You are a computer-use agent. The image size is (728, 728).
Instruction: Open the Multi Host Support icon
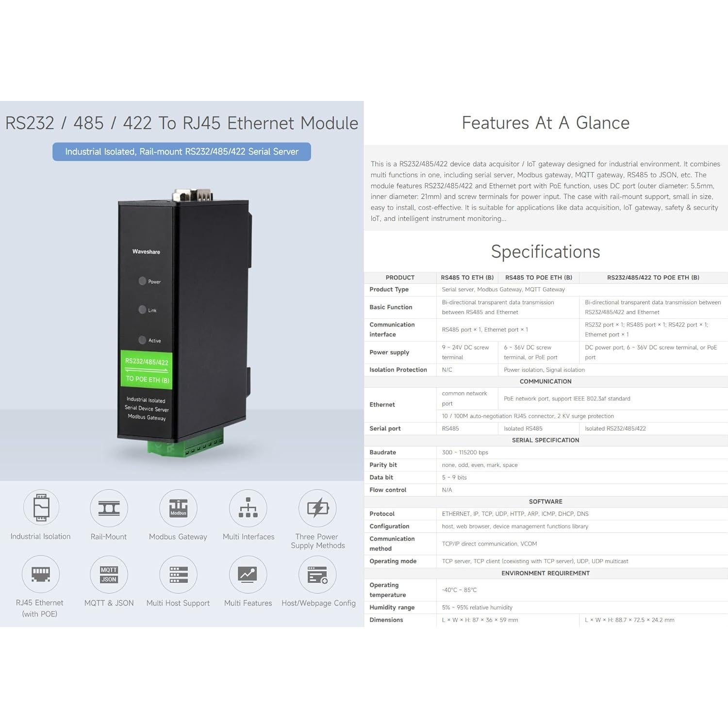(178, 575)
